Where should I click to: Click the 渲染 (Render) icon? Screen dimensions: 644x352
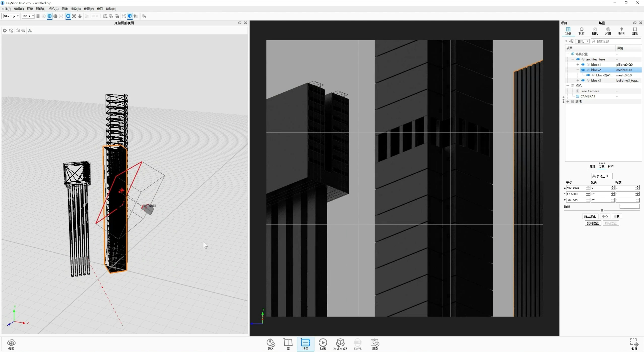pos(375,344)
